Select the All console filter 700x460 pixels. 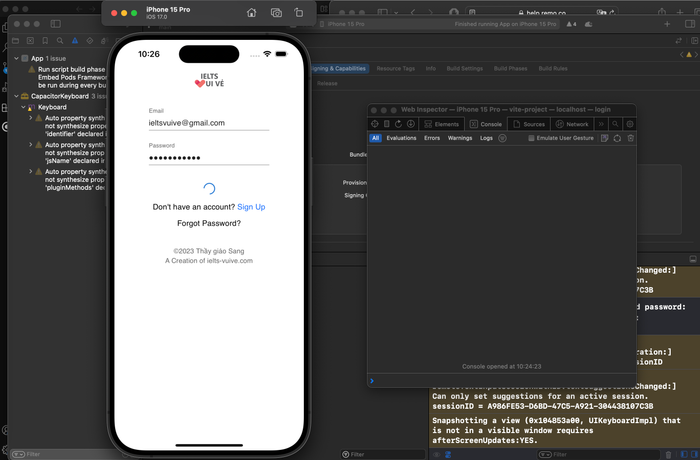click(375, 138)
